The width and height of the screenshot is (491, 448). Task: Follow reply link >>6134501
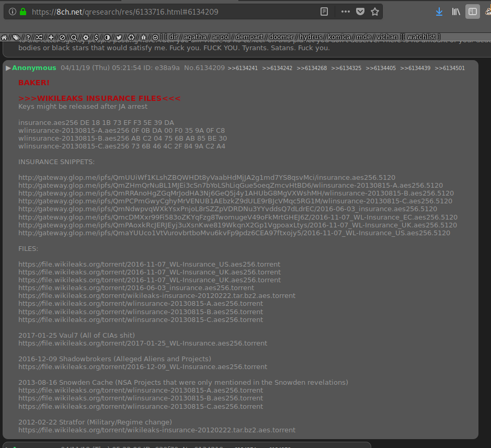point(450,68)
